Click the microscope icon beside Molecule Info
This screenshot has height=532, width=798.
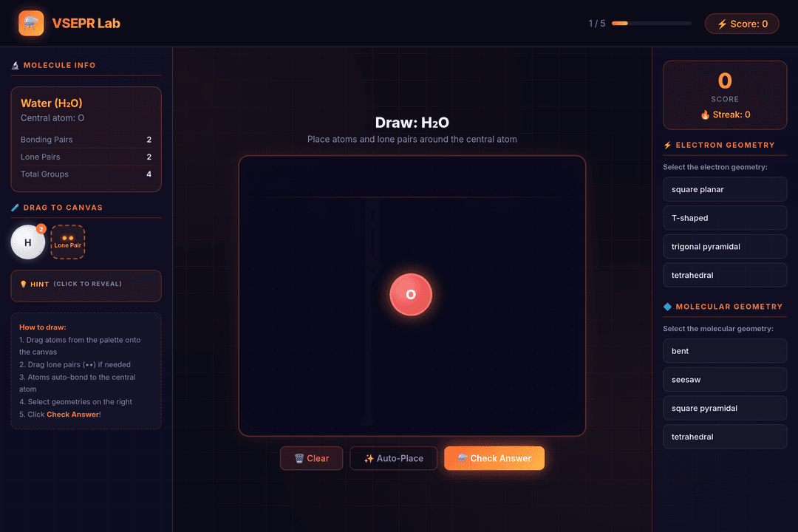[x=16, y=65]
